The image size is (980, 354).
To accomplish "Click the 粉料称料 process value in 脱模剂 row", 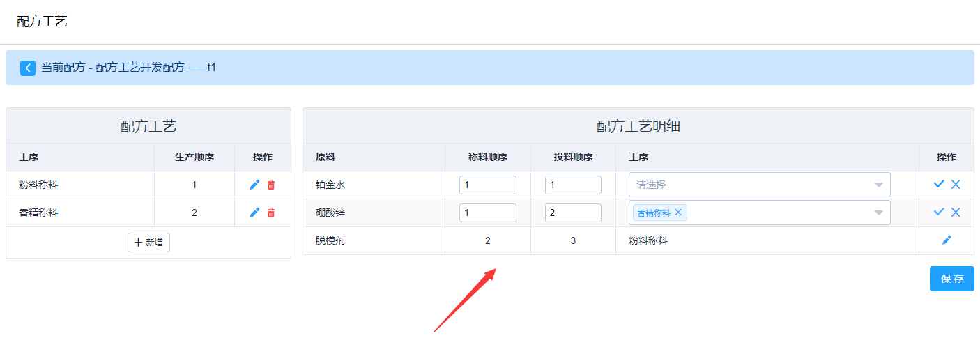I will [x=648, y=240].
